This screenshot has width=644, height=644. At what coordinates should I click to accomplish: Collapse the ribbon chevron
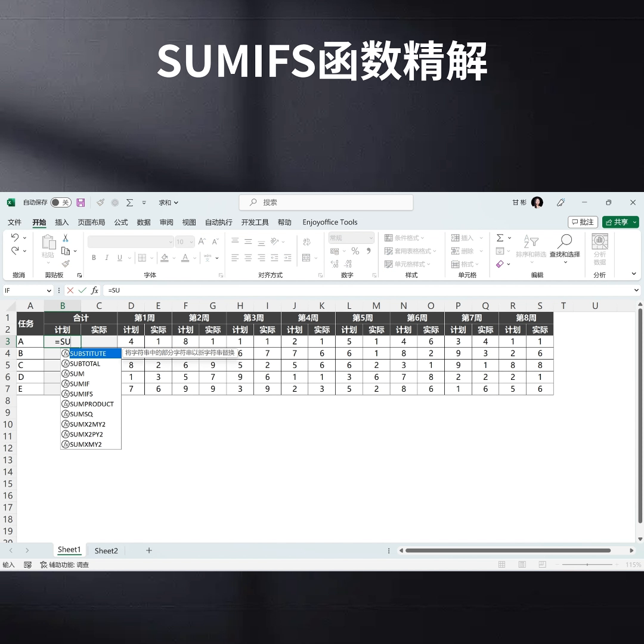tap(634, 274)
